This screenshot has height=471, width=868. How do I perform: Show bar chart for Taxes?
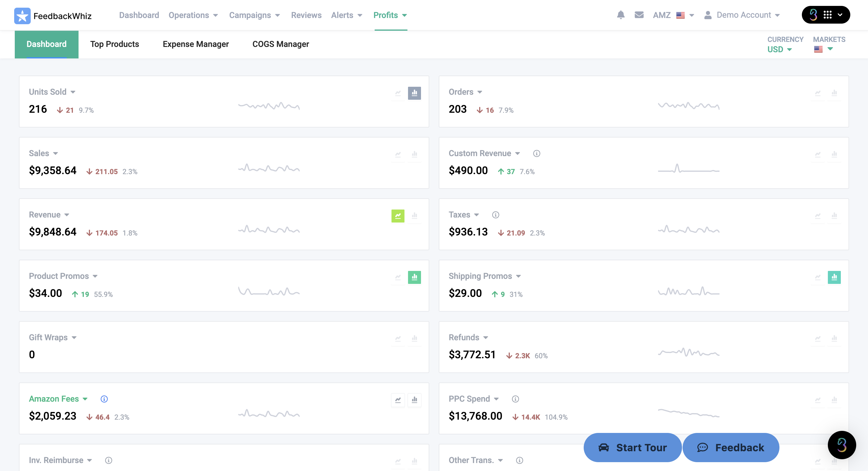[x=834, y=216]
